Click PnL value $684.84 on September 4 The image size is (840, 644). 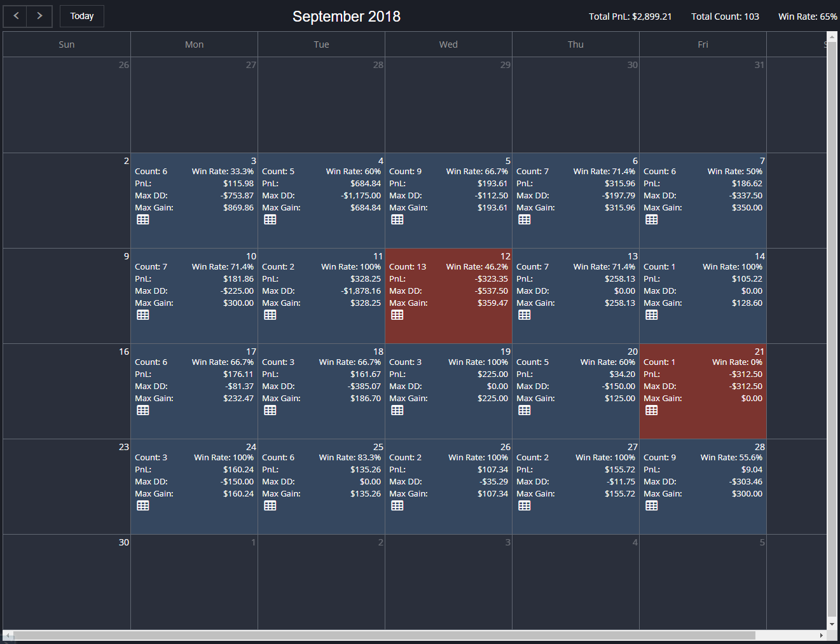pyautogui.click(x=366, y=184)
